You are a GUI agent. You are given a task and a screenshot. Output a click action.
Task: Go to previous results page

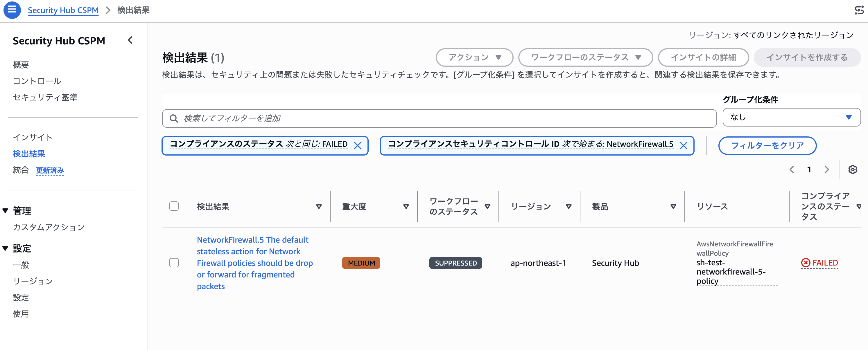point(792,169)
